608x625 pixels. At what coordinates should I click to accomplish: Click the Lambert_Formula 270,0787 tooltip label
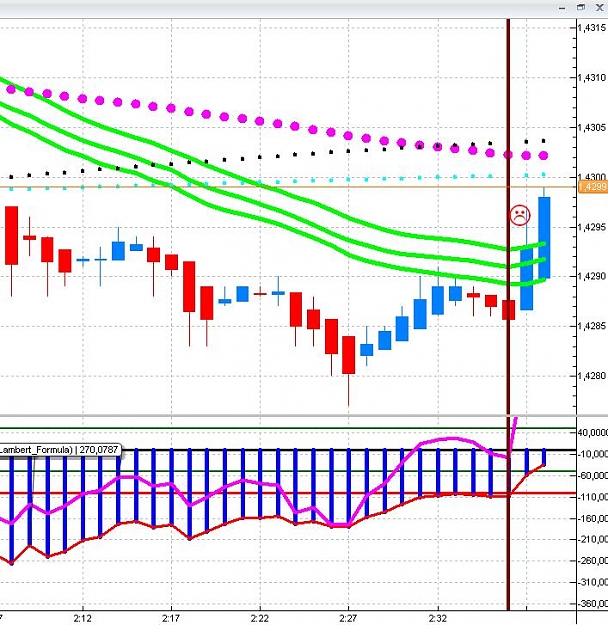[x=60, y=450]
